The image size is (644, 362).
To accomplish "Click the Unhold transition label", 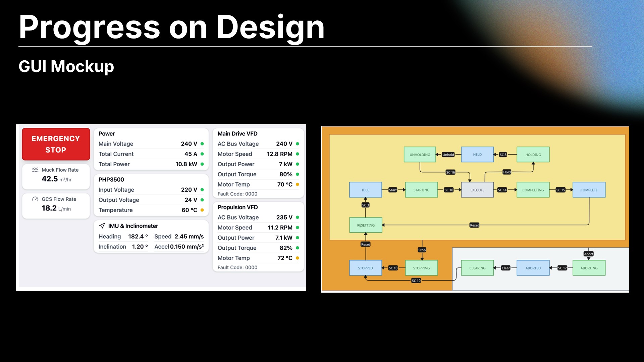I will coord(448,155).
